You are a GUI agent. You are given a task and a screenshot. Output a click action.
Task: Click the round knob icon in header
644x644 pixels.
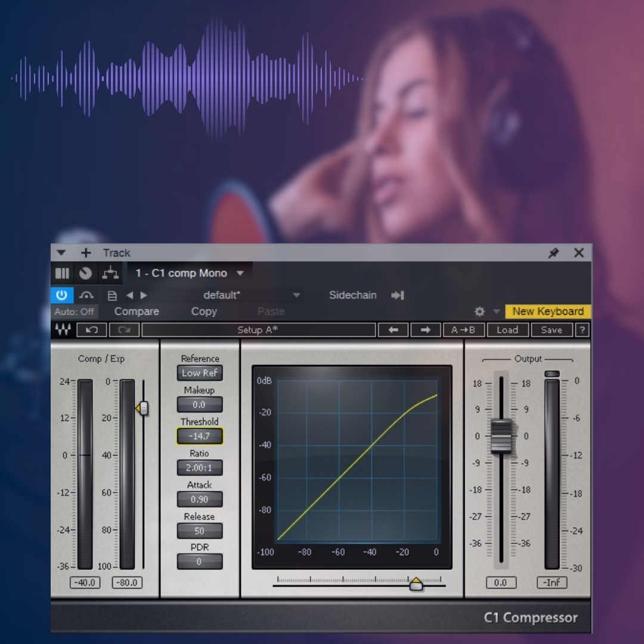85,273
